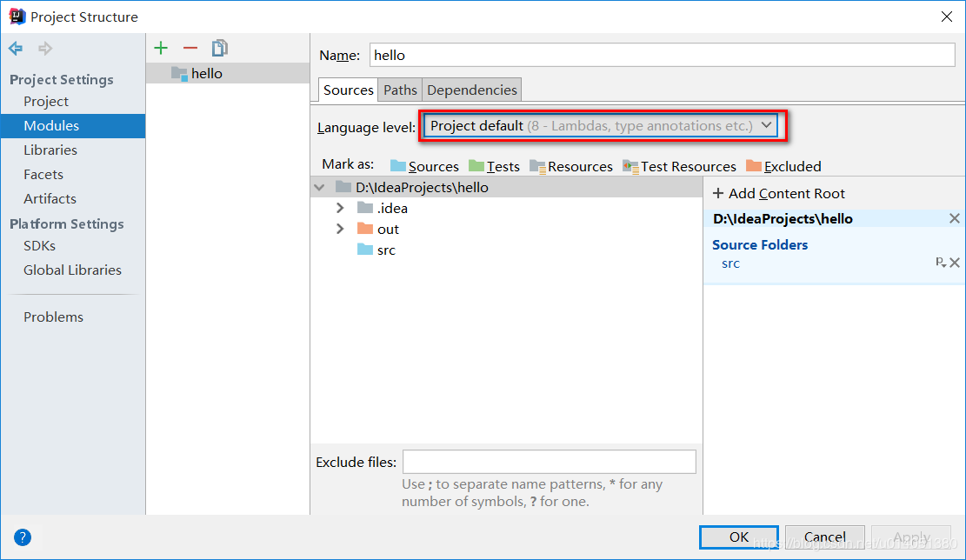Click the Exclude files input field

point(549,462)
